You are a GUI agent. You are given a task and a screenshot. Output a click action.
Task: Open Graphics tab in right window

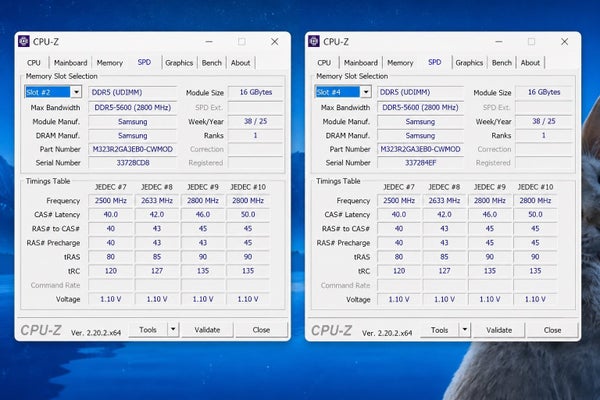[469, 62]
